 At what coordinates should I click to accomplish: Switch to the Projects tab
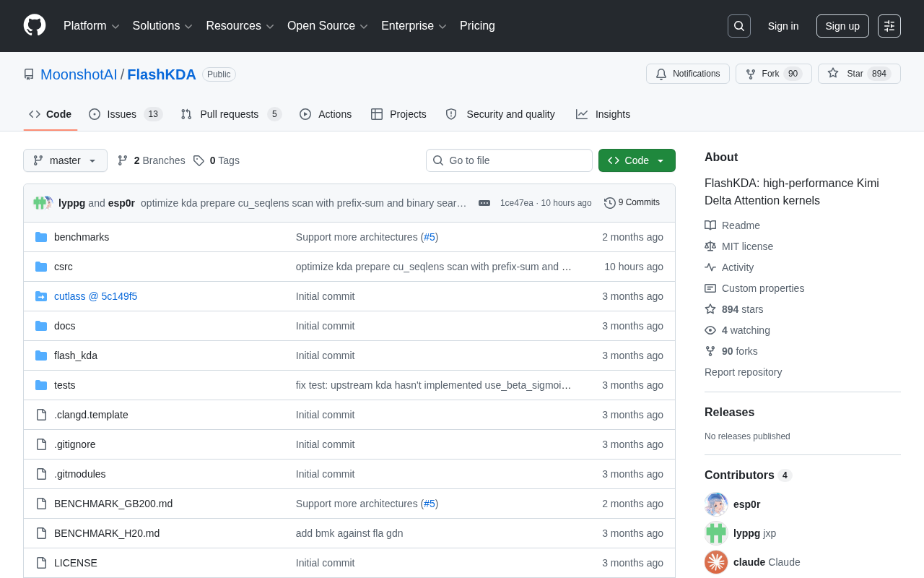[x=398, y=114]
